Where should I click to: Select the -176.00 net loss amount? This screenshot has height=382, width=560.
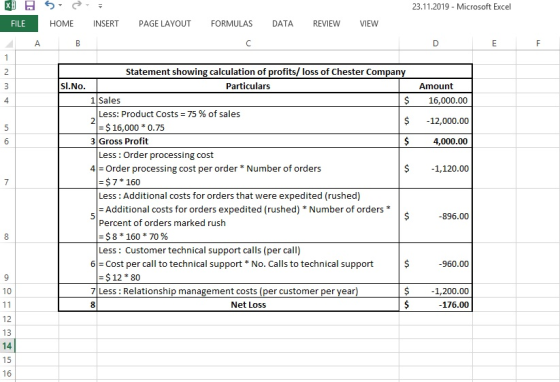436,305
